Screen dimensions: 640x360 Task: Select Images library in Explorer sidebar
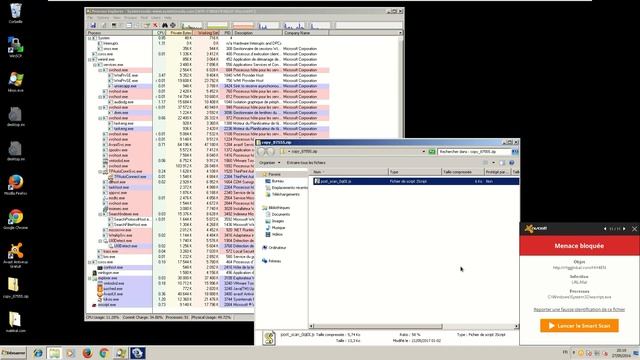coord(274,221)
